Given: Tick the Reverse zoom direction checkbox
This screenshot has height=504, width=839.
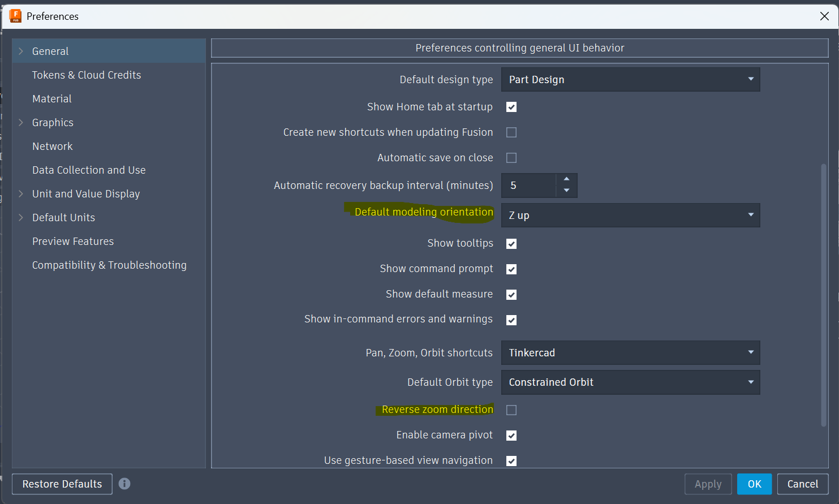Looking at the screenshot, I should tap(511, 410).
